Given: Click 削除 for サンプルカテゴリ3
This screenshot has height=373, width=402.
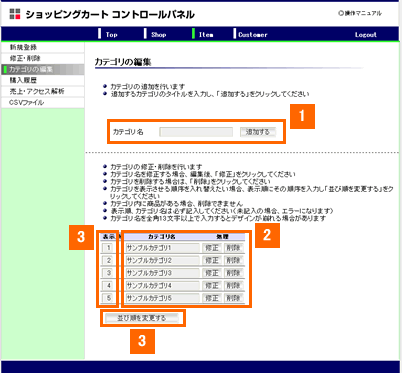Looking at the screenshot, I should (x=233, y=273).
